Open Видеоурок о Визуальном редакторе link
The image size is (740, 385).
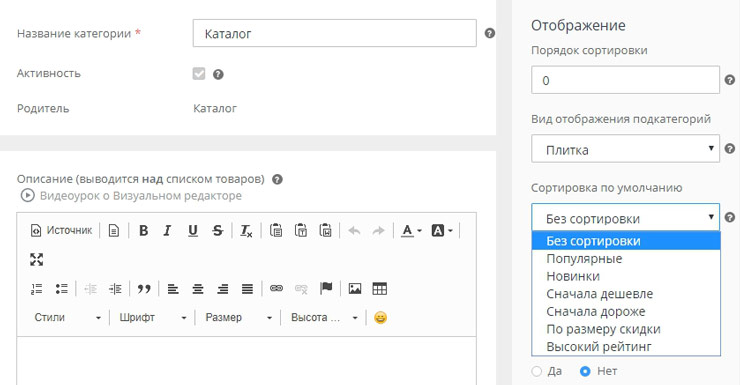pyautogui.click(x=131, y=195)
